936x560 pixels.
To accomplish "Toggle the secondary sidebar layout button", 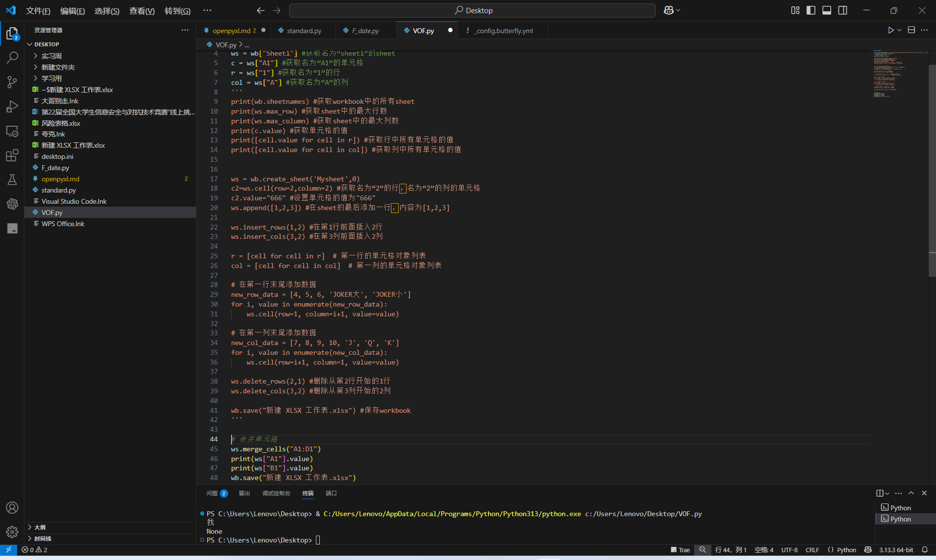I will (x=842, y=10).
